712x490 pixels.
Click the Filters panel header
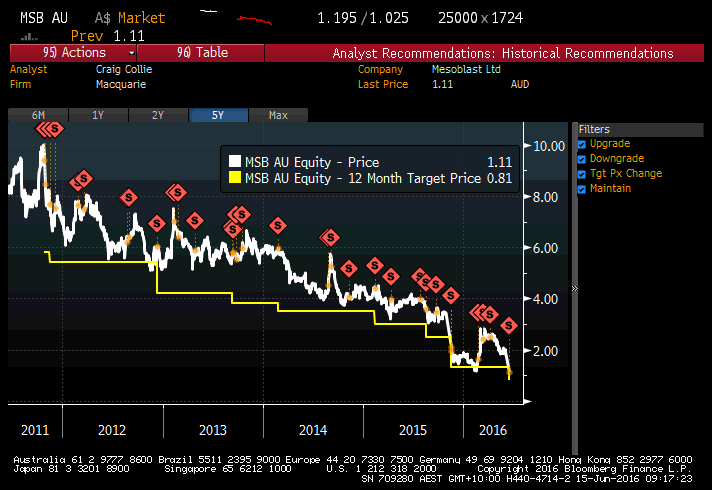pyautogui.click(x=640, y=129)
